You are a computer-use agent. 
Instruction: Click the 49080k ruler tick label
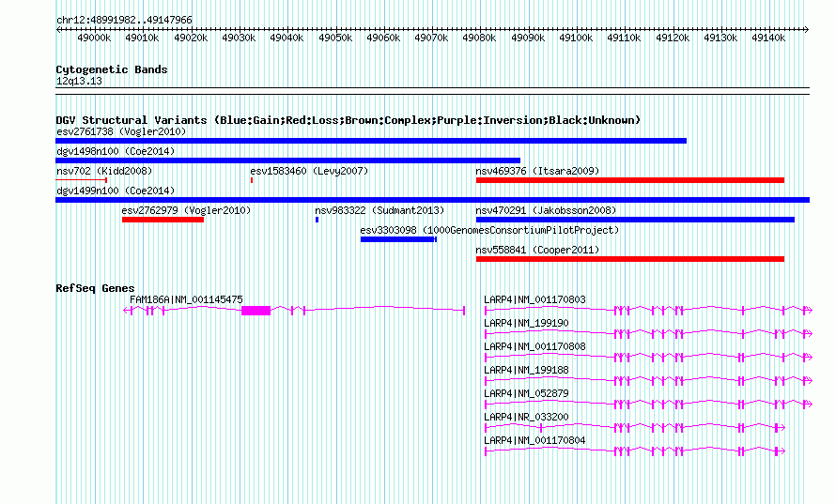(x=479, y=38)
